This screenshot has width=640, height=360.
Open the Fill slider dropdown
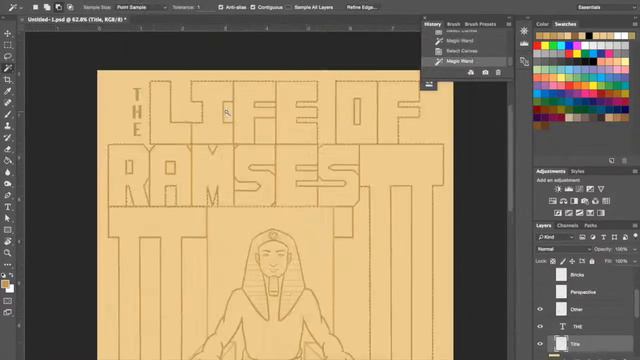(x=635, y=261)
